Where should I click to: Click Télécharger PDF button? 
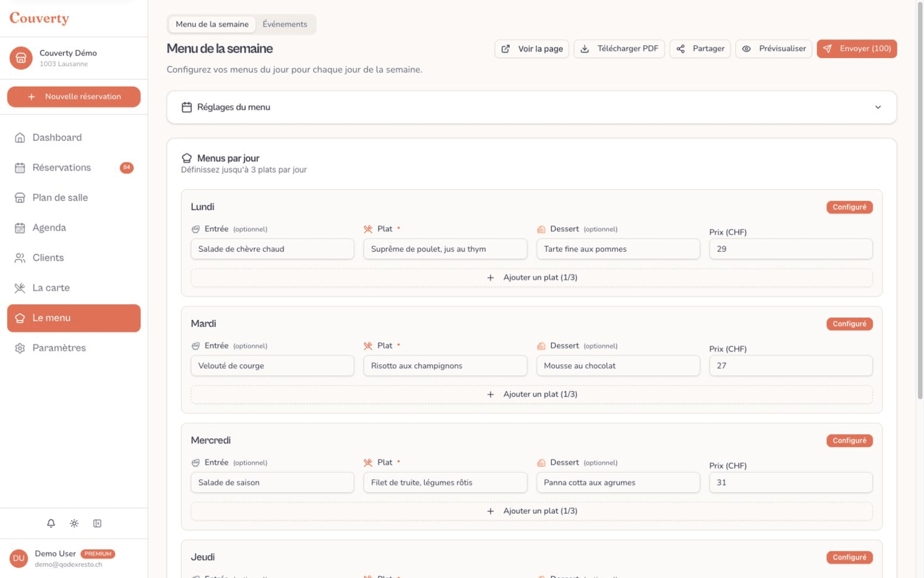point(619,49)
